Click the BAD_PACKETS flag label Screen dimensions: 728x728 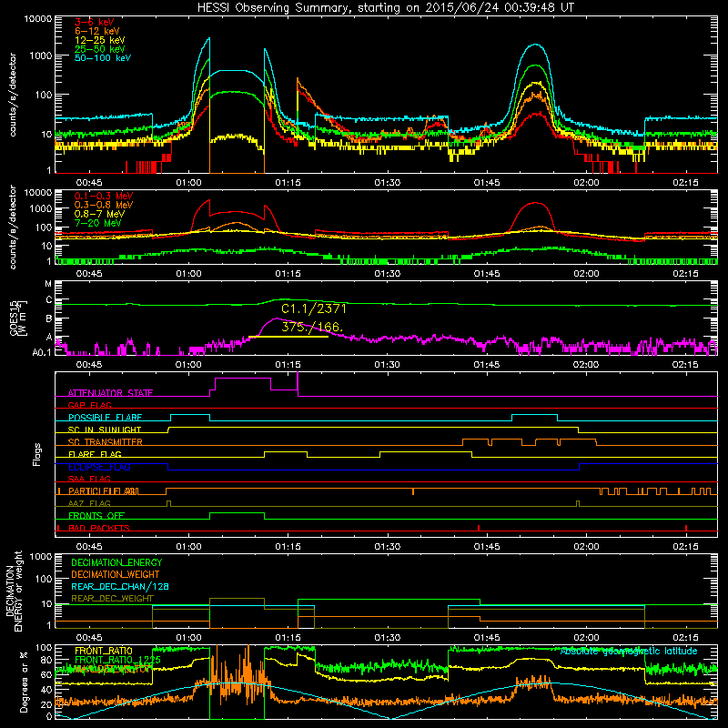pyautogui.click(x=99, y=528)
